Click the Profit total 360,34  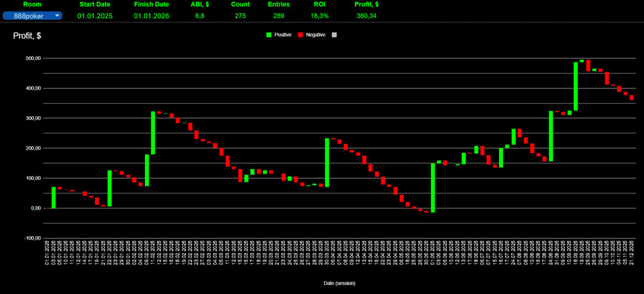coord(366,15)
